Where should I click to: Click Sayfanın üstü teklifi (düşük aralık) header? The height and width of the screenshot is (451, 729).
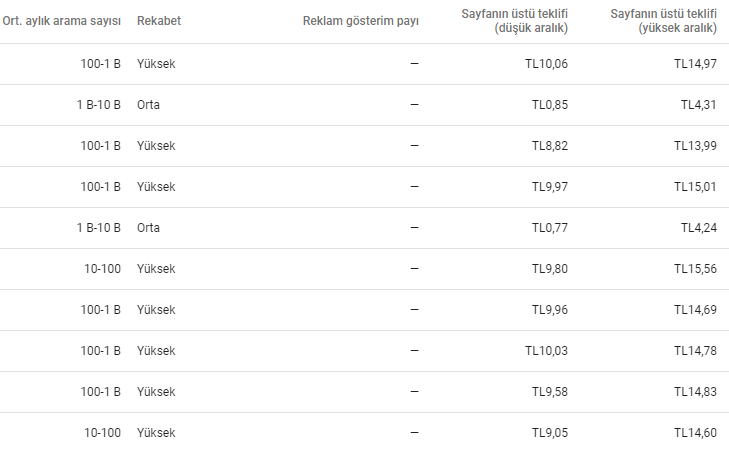(514, 21)
